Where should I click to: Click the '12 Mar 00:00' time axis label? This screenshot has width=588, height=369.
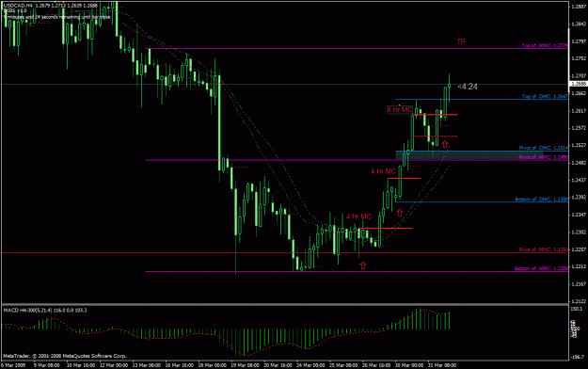pyautogui.click(x=114, y=365)
